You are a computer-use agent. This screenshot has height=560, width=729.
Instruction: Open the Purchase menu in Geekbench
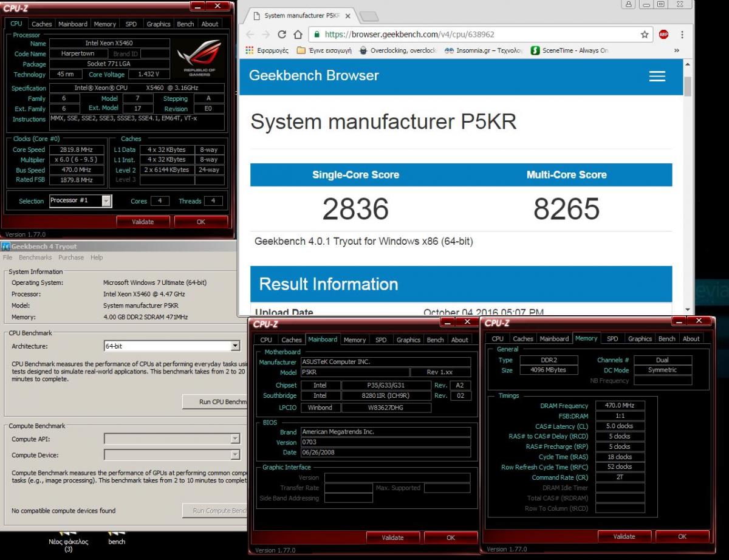(71, 258)
